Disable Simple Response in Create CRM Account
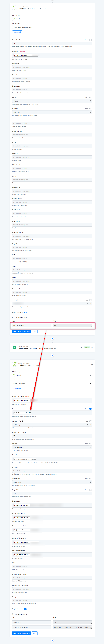 point(25,312)
